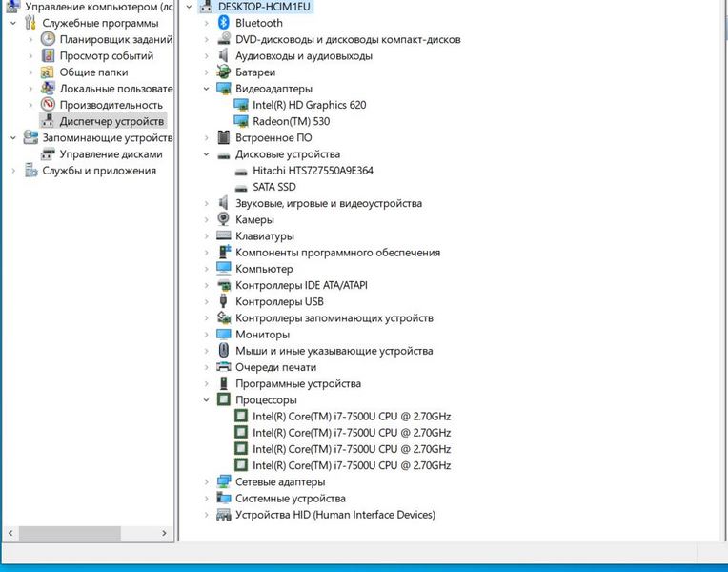The width and height of the screenshot is (728, 572).
Task: Click the Очереди печати printer icon
Action: pos(224,367)
